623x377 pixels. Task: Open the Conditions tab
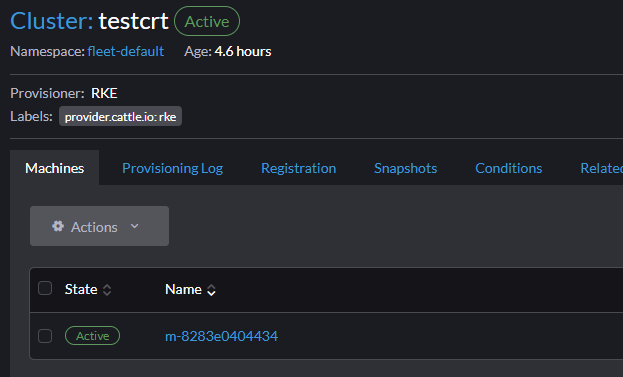(x=509, y=168)
